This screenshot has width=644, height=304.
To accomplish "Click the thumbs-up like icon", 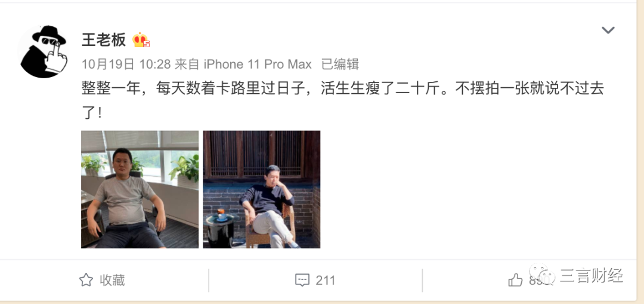I will [515, 280].
